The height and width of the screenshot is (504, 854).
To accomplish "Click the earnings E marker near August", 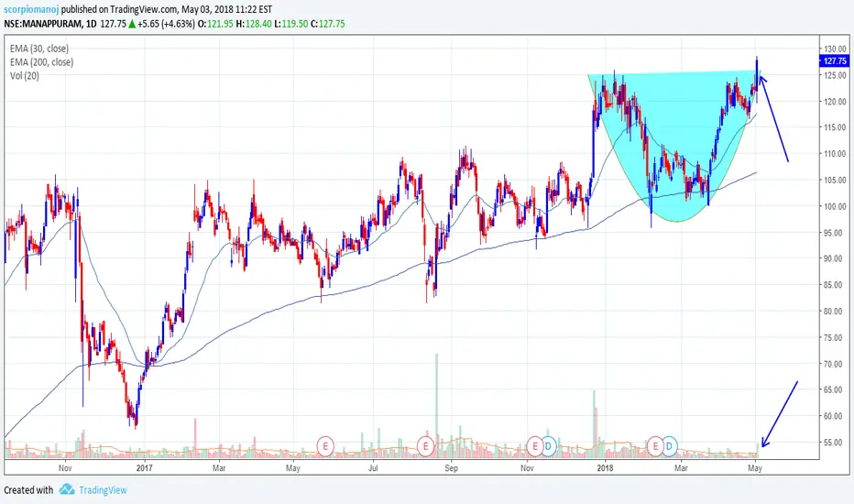I will tap(425, 446).
